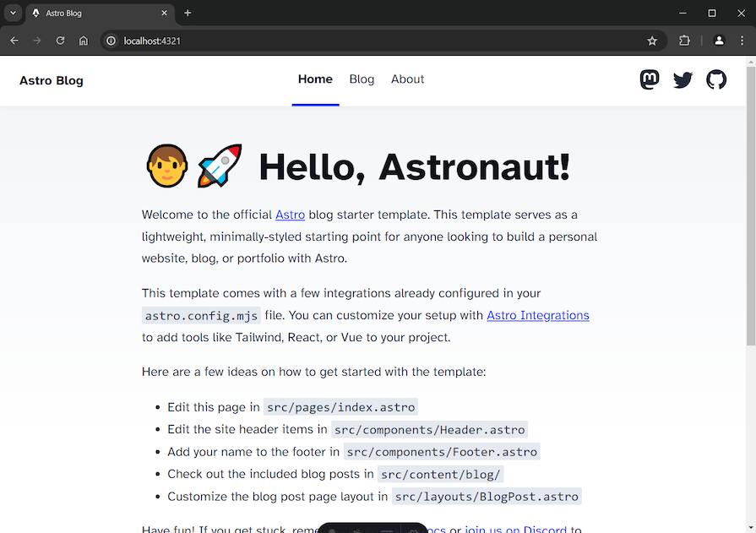
Task: Open the tab search dropdown arrow
Action: click(11, 13)
